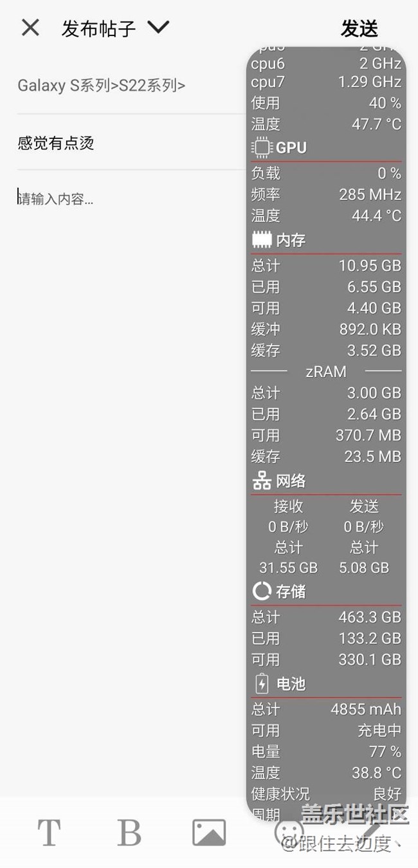Tap the 发送 button to submit post
This screenshot has height=868, width=418.
[x=359, y=29]
